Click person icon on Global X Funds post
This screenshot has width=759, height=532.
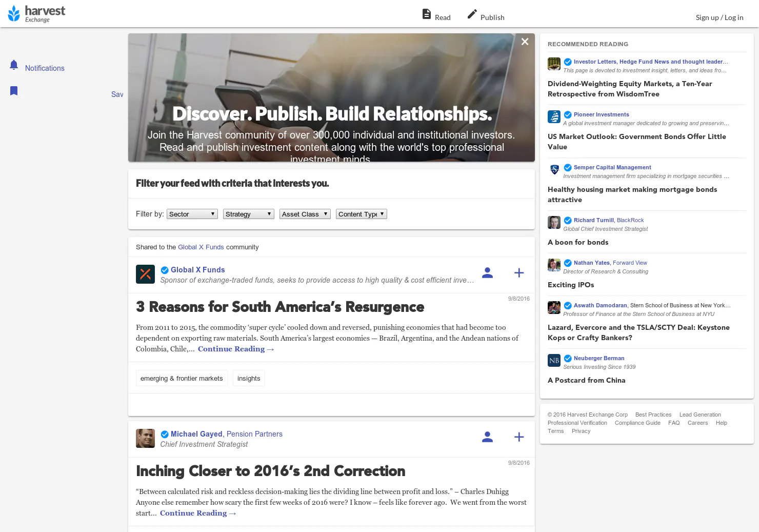click(x=488, y=273)
